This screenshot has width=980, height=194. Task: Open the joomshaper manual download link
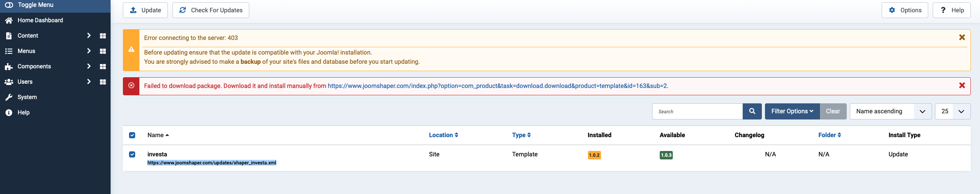point(497,86)
